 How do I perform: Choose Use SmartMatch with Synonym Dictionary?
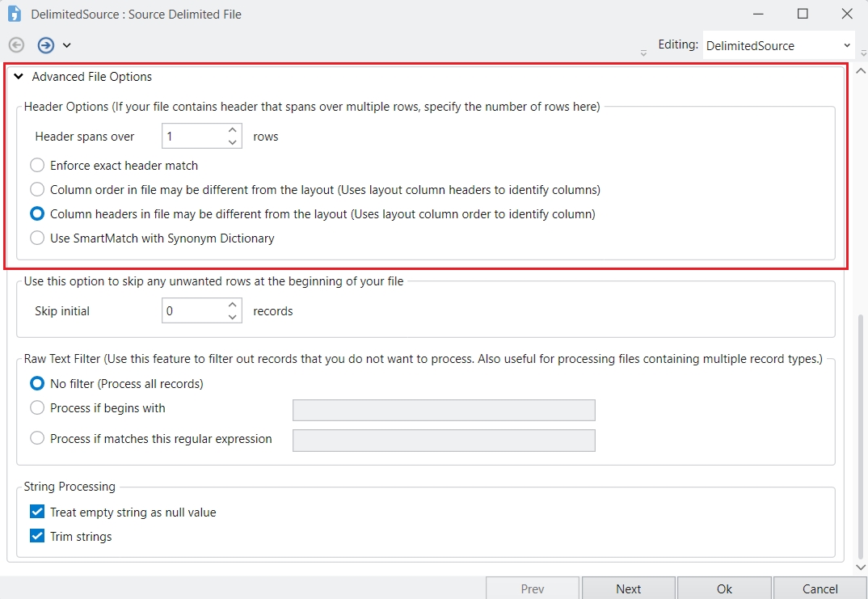pos(37,238)
